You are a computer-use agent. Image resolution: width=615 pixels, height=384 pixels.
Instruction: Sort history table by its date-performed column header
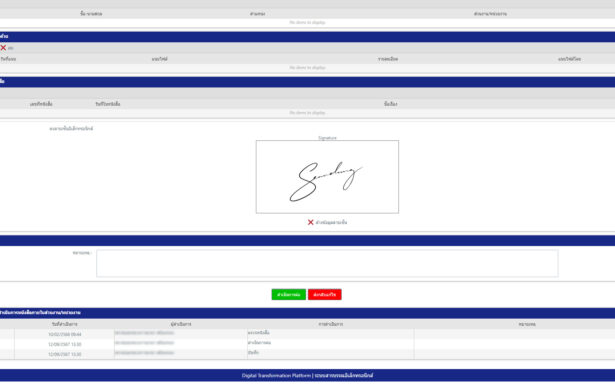point(65,324)
